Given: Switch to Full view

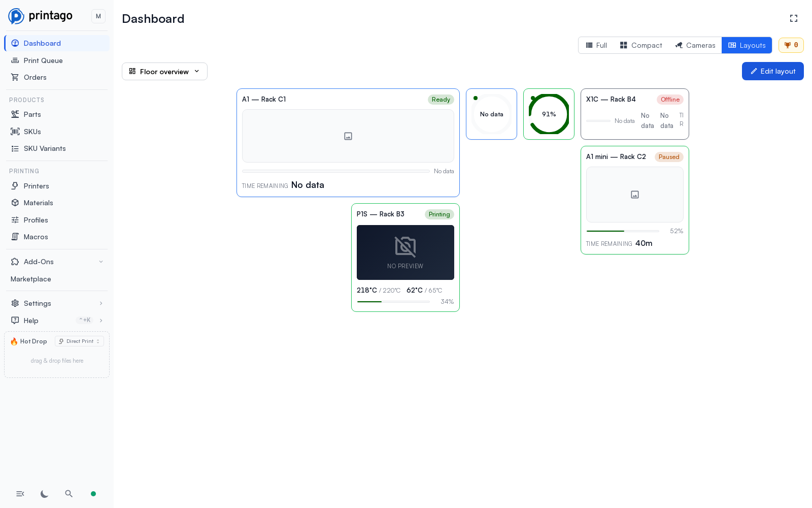Looking at the screenshot, I should pyautogui.click(x=596, y=45).
